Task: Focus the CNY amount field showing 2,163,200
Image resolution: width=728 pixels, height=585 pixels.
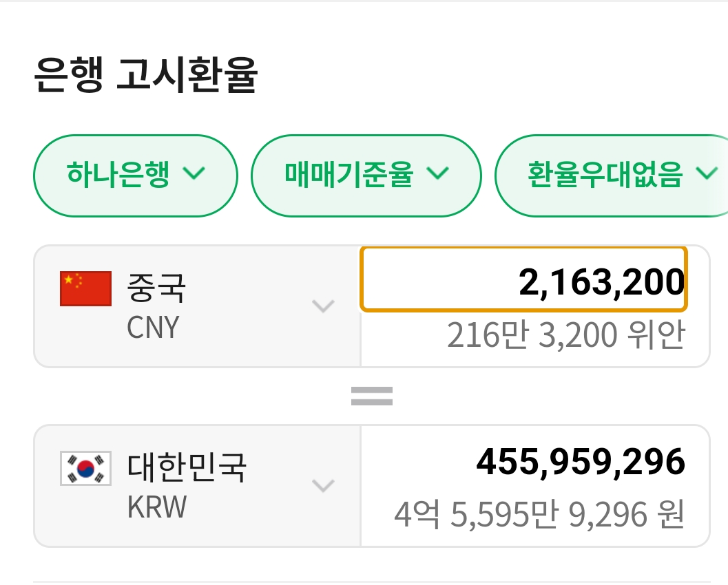Action: (523, 279)
